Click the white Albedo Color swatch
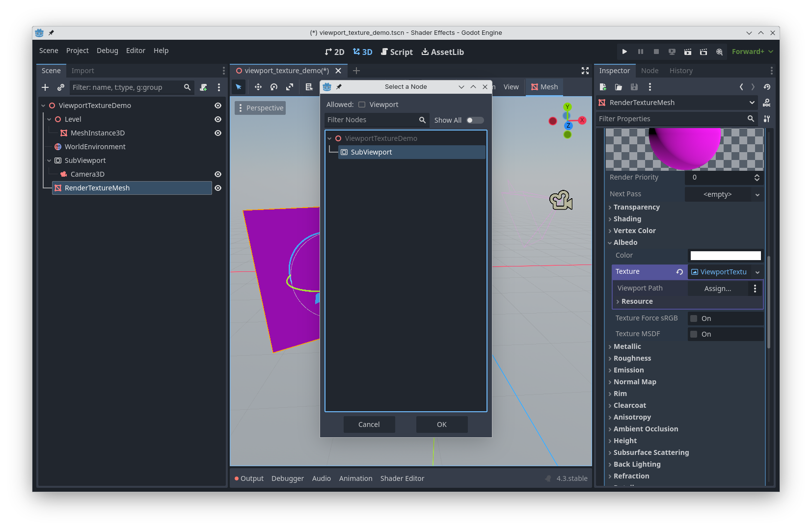 (726, 256)
